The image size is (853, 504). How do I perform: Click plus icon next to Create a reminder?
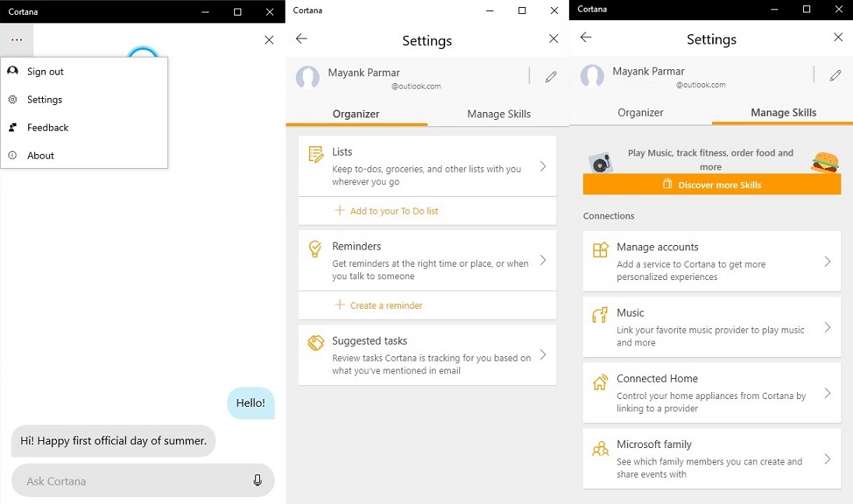click(x=339, y=304)
